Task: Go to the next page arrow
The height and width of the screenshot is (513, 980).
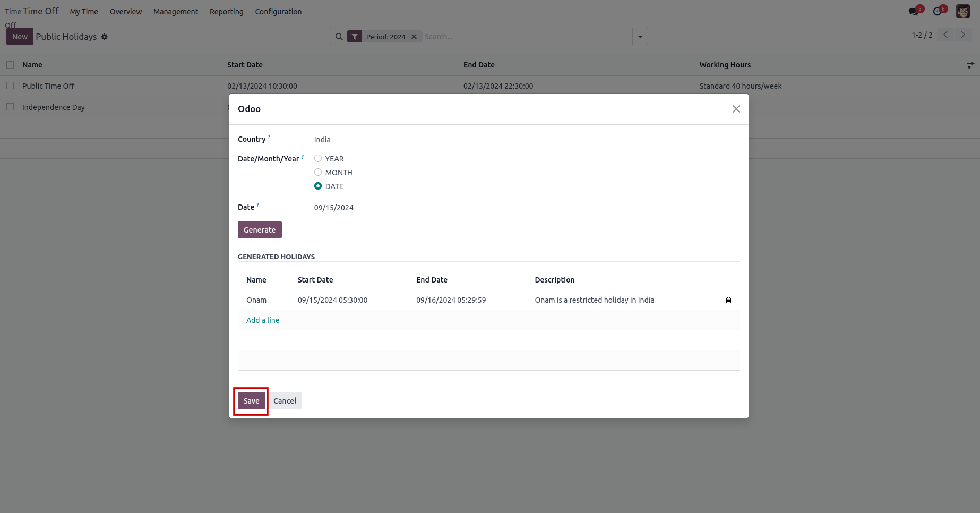Action: (962, 35)
